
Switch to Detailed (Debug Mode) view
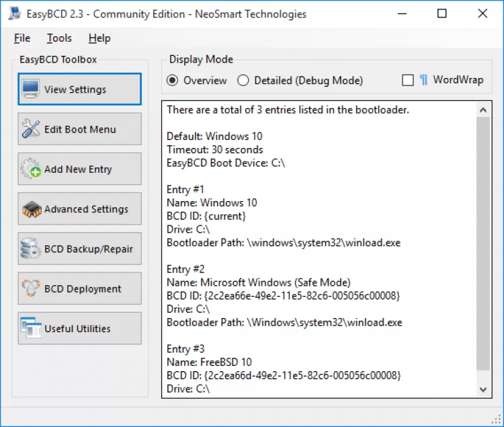pos(243,81)
